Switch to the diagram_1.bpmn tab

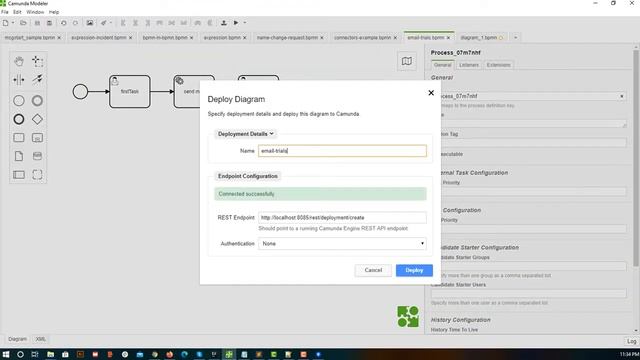(479, 38)
